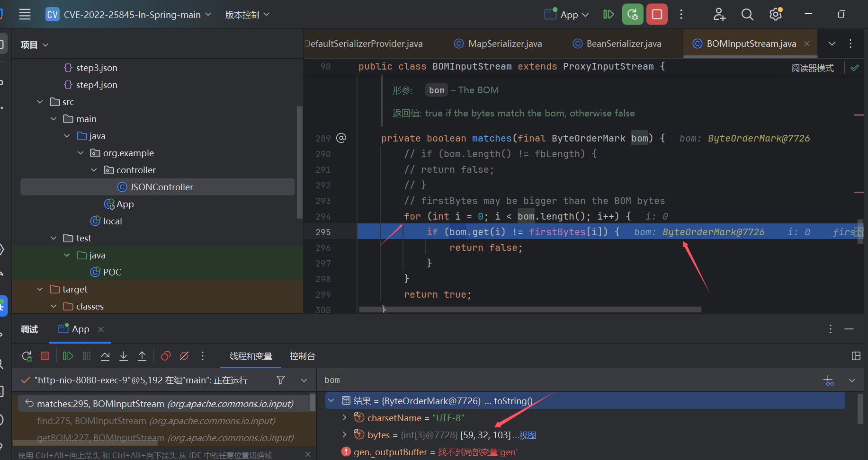Switch to 线程和变量 tab
Screen dimensions: 868x460
tap(251, 356)
